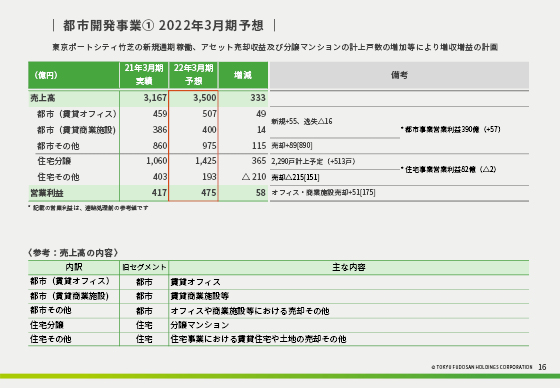560x388 pixels.
Task: Click the '主な内容' column header
Action: coord(349,267)
